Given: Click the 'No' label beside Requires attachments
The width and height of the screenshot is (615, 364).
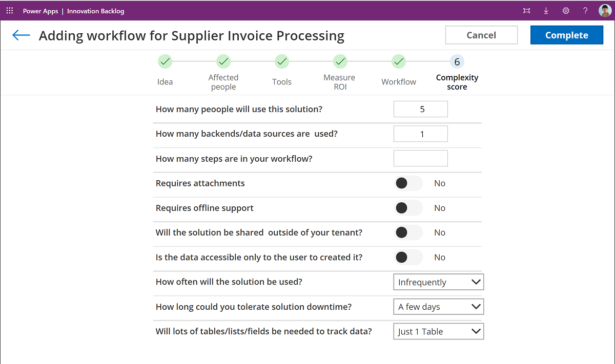Looking at the screenshot, I should [440, 183].
